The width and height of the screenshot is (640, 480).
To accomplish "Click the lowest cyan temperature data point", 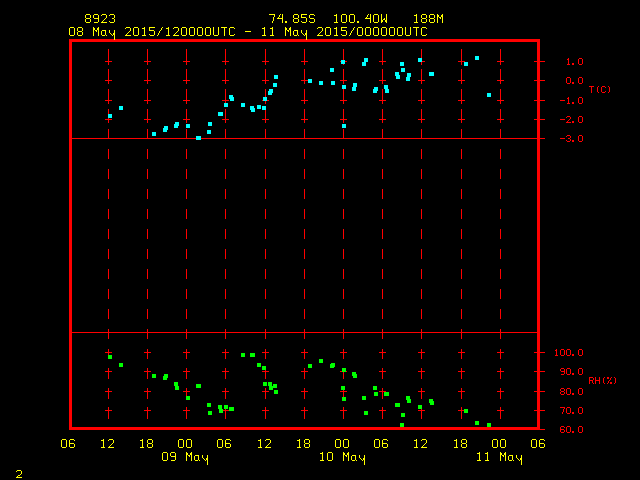I will point(198,137).
